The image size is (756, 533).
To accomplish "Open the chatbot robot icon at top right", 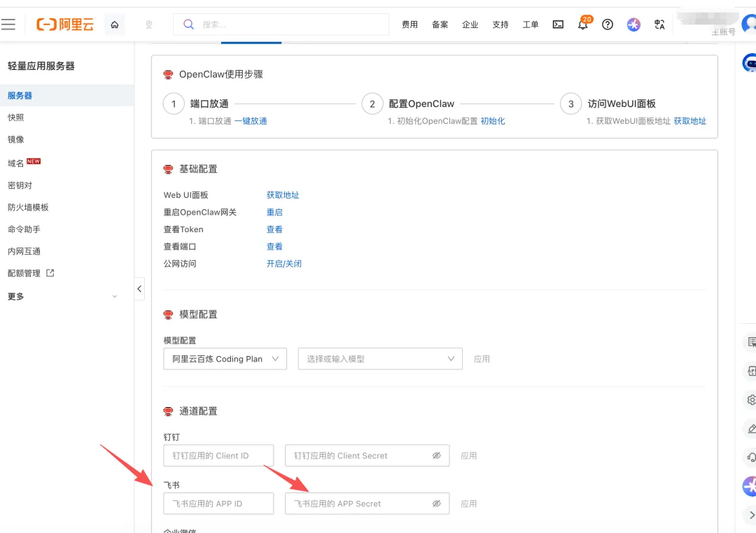I will coord(750,63).
